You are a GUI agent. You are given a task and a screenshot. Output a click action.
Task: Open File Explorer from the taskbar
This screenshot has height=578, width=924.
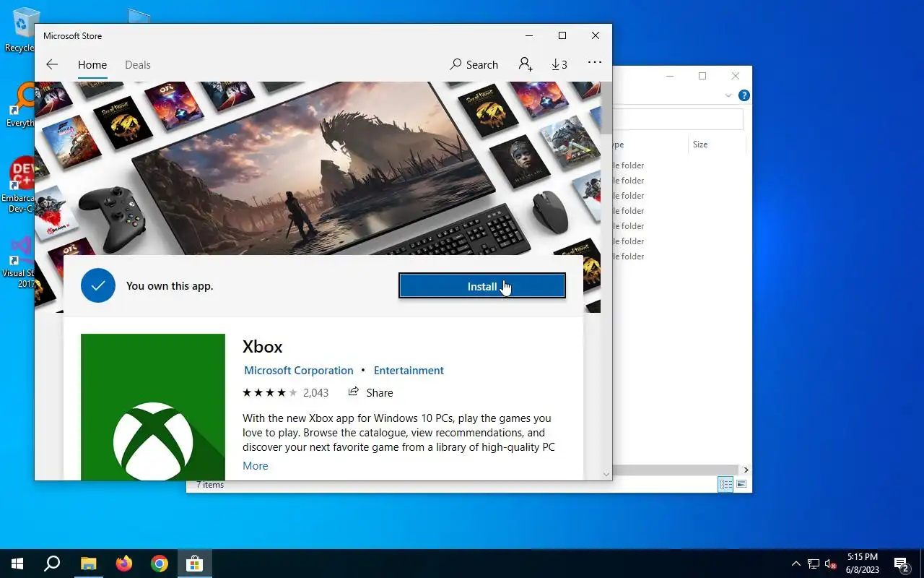click(88, 564)
